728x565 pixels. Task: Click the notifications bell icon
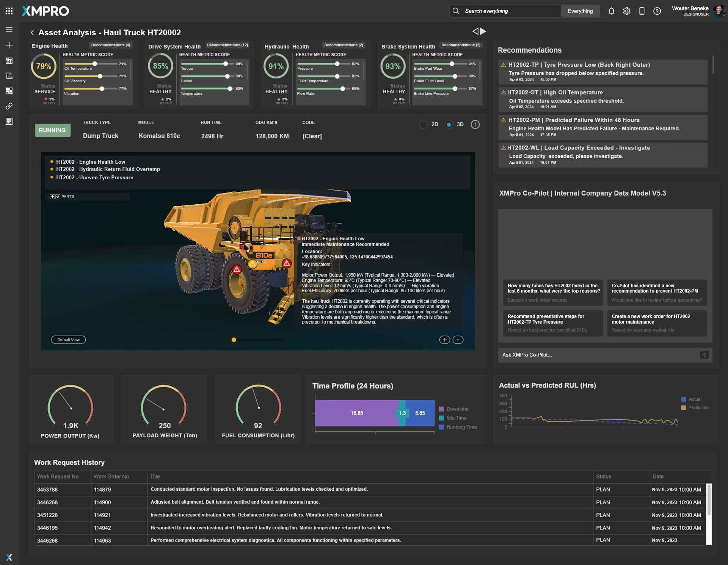click(611, 11)
